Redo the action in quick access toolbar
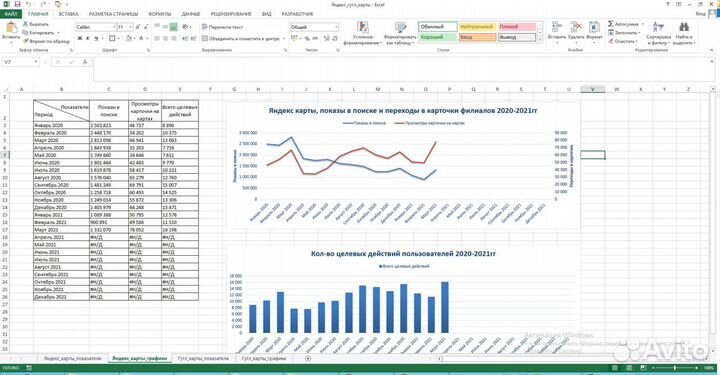The height and width of the screenshot is (375, 720). (x=43, y=4)
